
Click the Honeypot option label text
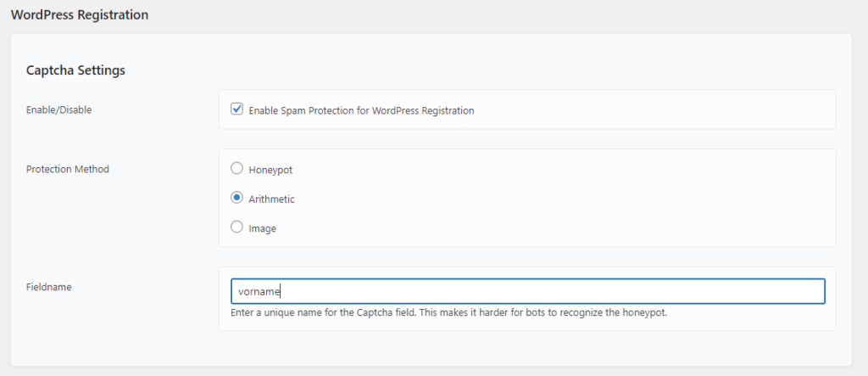pyautogui.click(x=270, y=171)
